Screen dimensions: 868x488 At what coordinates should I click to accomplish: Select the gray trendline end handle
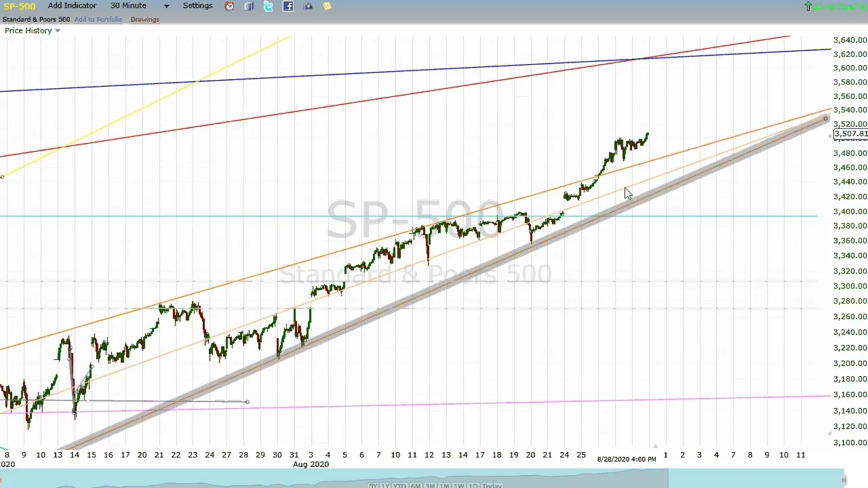pyautogui.click(x=825, y=119)
